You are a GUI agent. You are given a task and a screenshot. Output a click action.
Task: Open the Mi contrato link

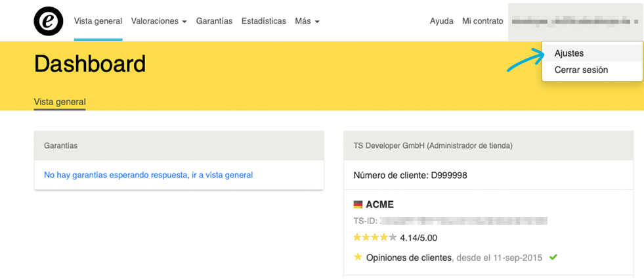pos(483,21)
